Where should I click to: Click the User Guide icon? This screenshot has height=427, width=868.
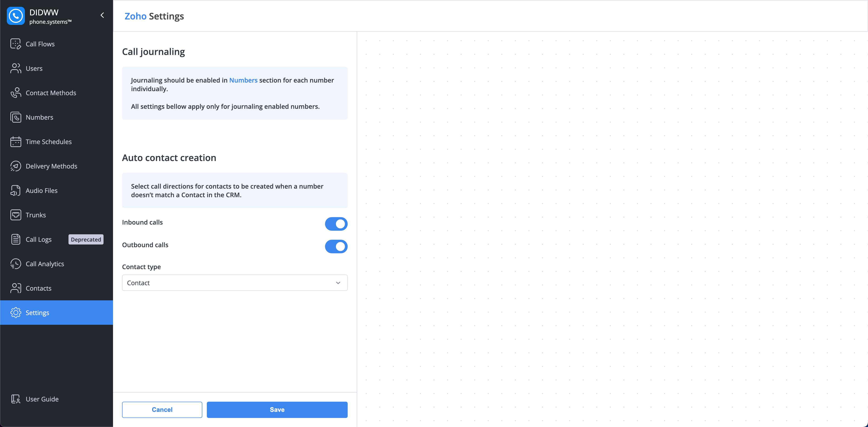[x=16, y=399]
